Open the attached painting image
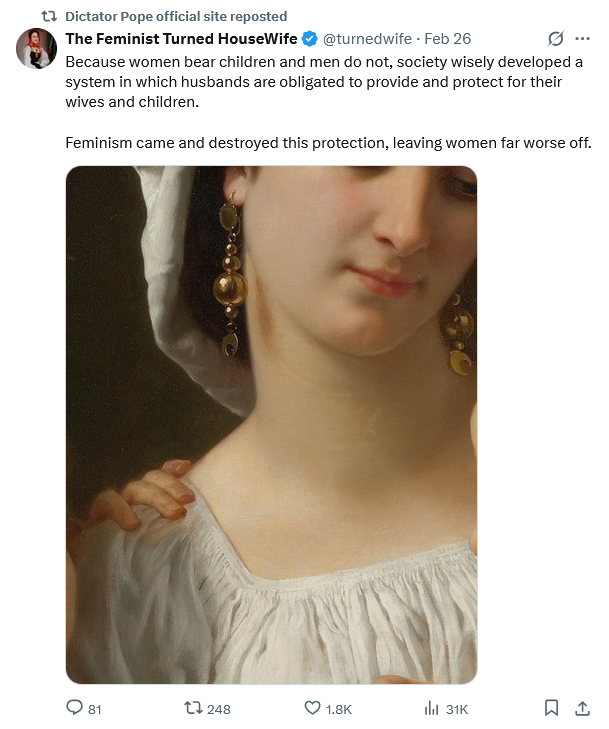The image size is (609, 729). [x=271, y=424]
